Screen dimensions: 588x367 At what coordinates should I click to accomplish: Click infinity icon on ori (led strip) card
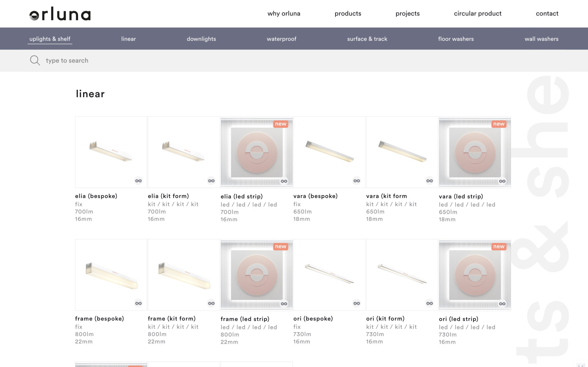click(x=502, y=303)
